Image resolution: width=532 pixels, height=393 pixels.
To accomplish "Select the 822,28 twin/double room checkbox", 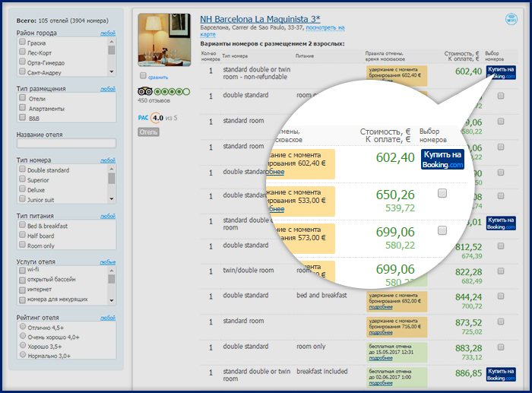I will (500, 271).
